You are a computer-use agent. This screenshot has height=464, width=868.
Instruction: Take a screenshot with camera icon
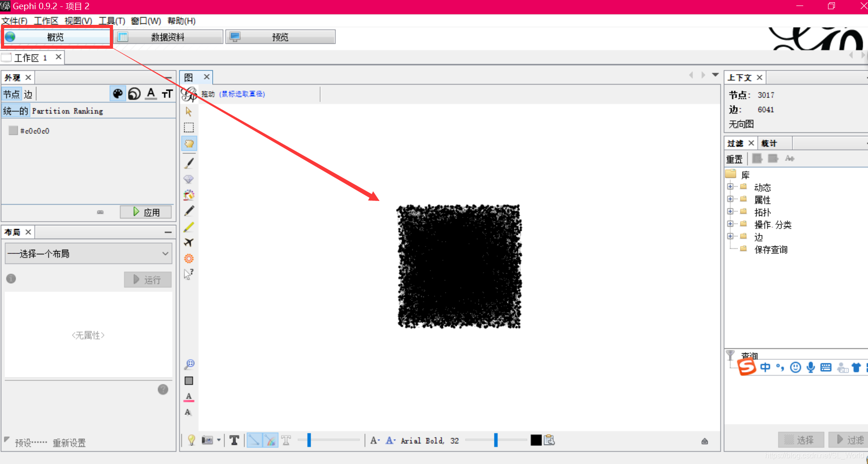coord(207,440)
